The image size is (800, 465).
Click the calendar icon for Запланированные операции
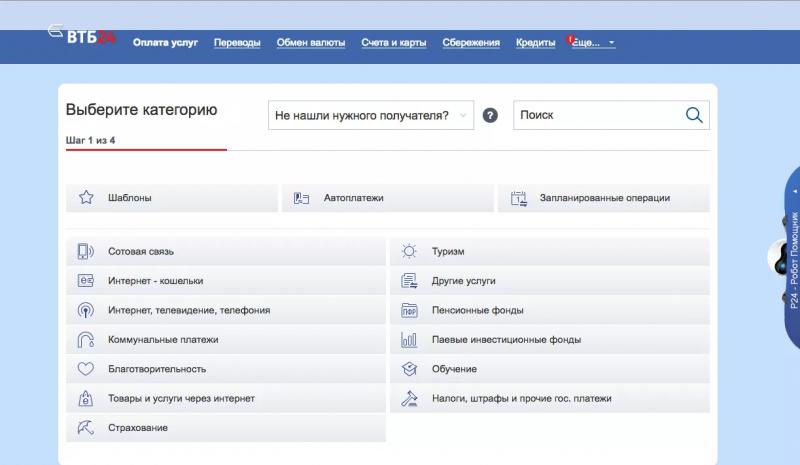coord(518,198)
